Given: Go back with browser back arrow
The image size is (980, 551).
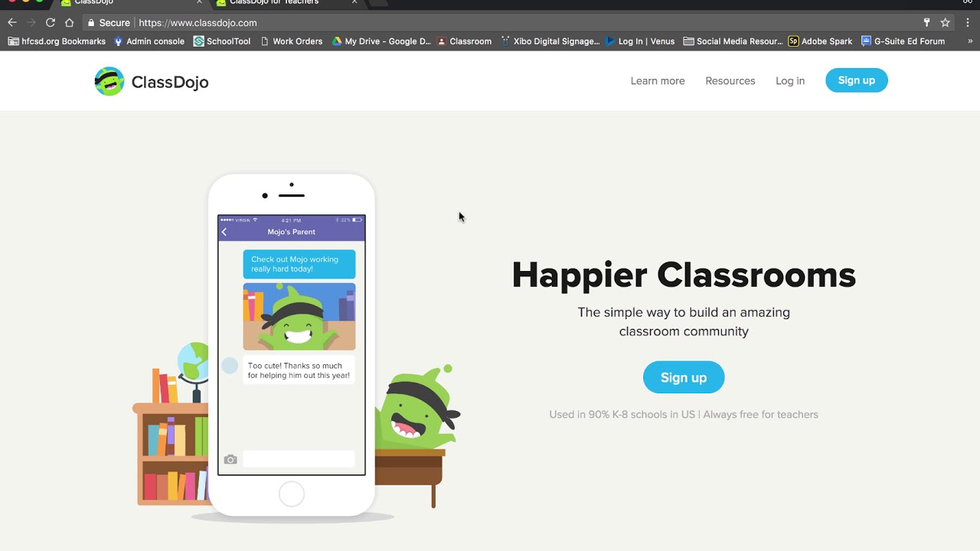Looking at the screenshot, I should (x=12, y=23).
